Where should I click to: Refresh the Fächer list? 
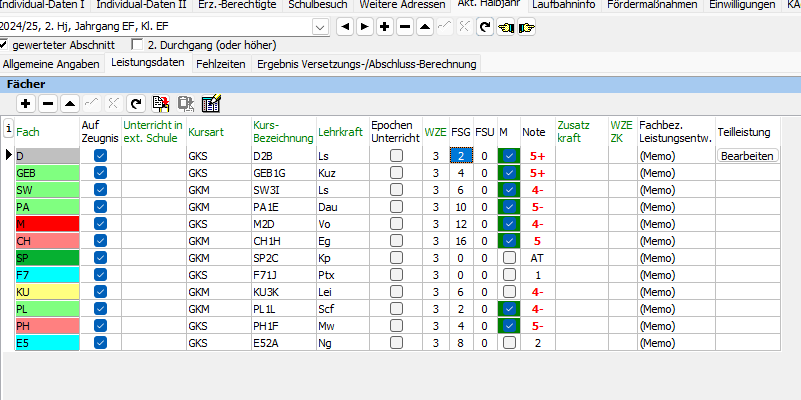point(135,104)
